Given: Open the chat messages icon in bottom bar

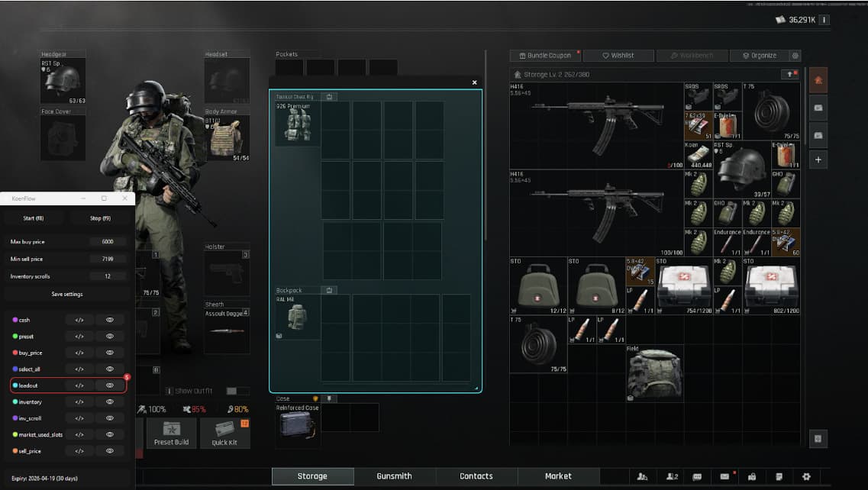Looking at the screenshot, I should point(697,476).
